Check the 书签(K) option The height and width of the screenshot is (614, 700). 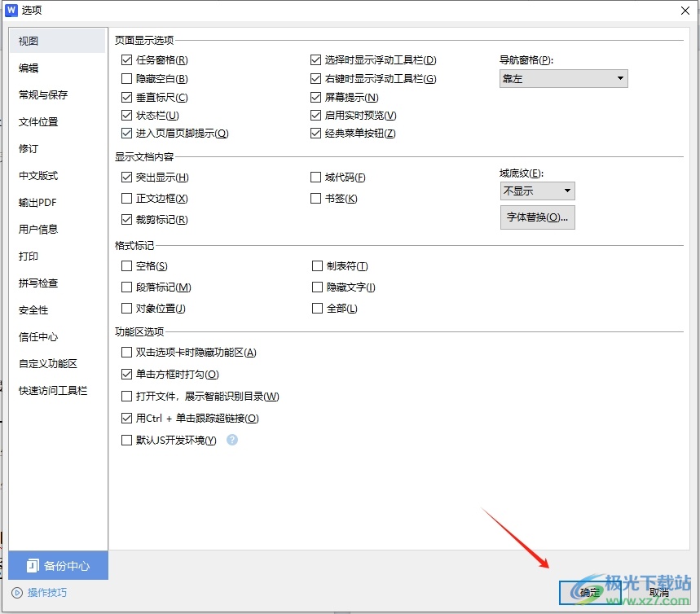coord(315,198)
